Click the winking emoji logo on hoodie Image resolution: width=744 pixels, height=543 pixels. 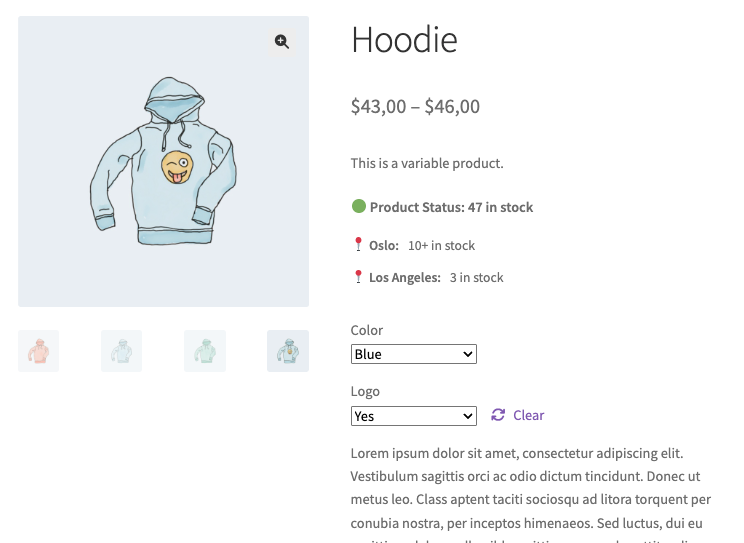177,168
